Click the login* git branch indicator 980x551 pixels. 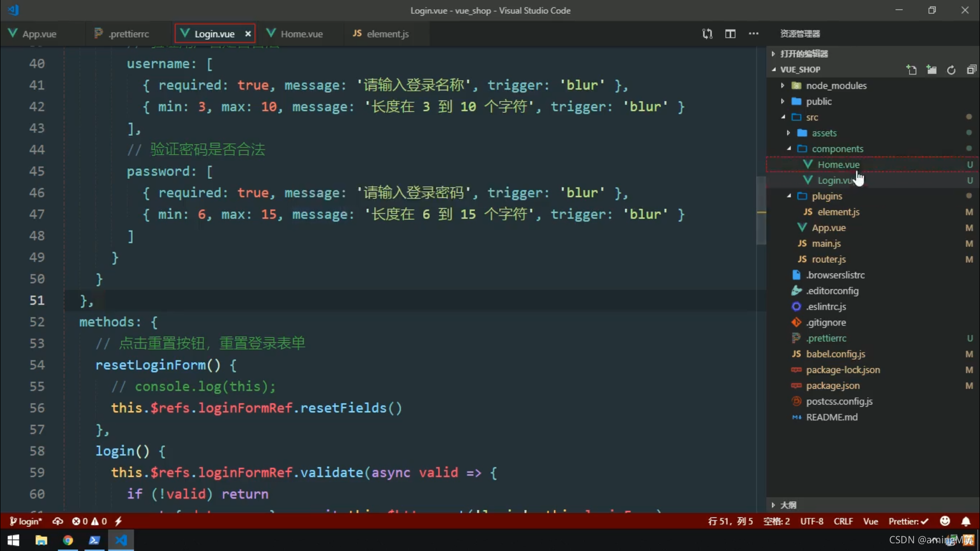(x=26, y=521)
